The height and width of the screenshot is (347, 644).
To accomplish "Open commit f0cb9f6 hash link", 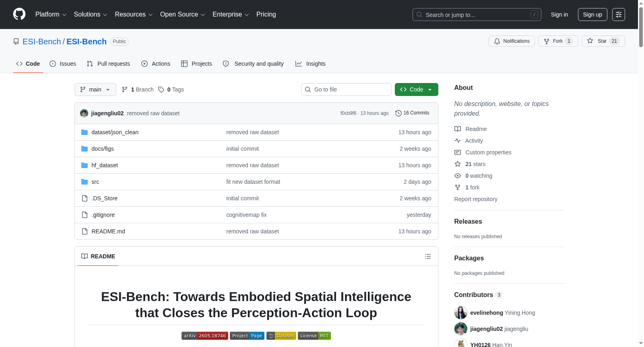I will tap(348, 113).
